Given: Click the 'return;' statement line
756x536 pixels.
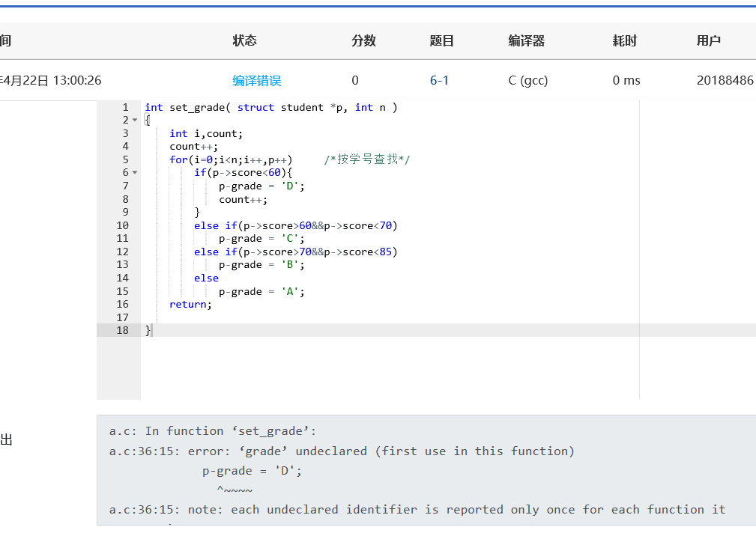Looking at the screenshot, I should [190, 305].
